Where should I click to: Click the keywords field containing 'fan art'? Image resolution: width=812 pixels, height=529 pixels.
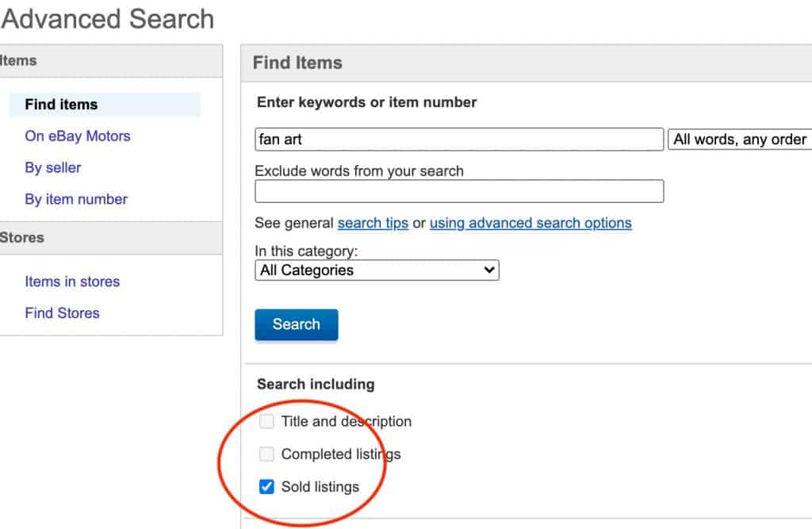pos(459,140)
